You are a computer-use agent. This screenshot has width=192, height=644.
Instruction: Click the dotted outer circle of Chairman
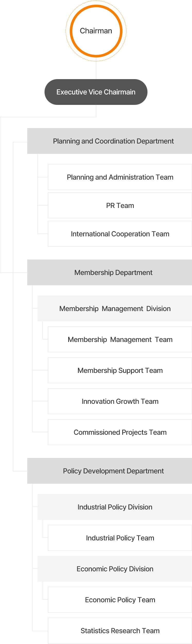[96, 1]
